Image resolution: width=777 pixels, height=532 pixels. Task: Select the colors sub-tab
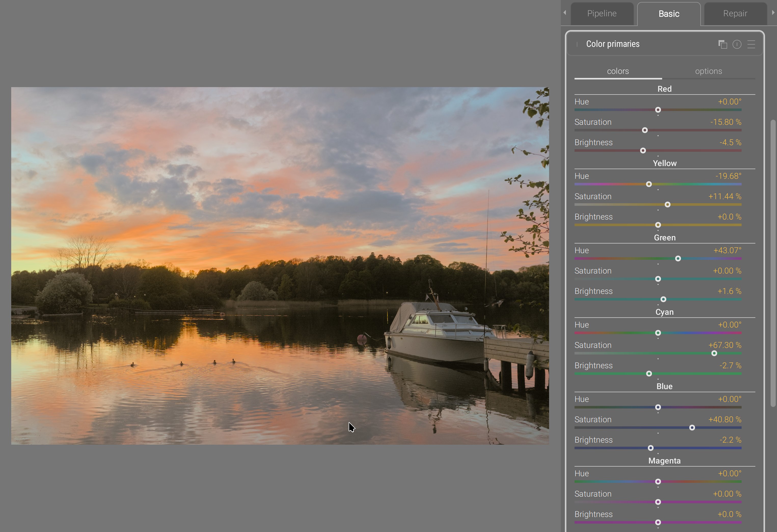tap(618, 71)
